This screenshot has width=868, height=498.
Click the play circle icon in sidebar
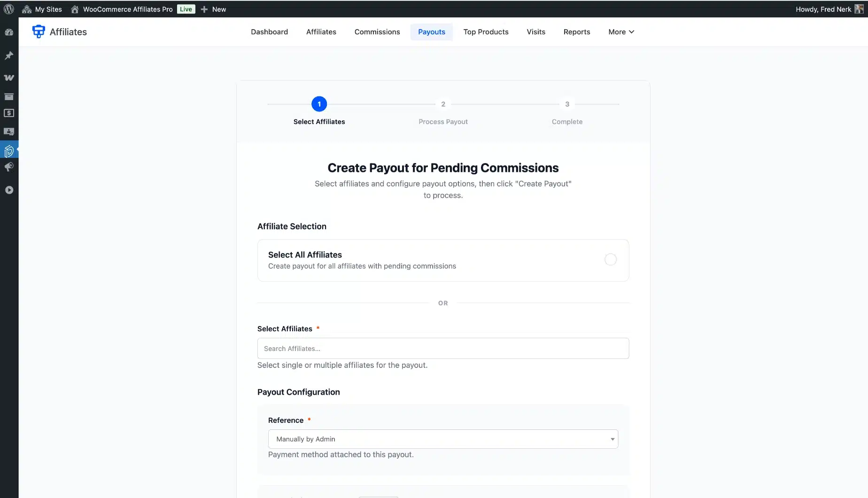click(9, 190)
